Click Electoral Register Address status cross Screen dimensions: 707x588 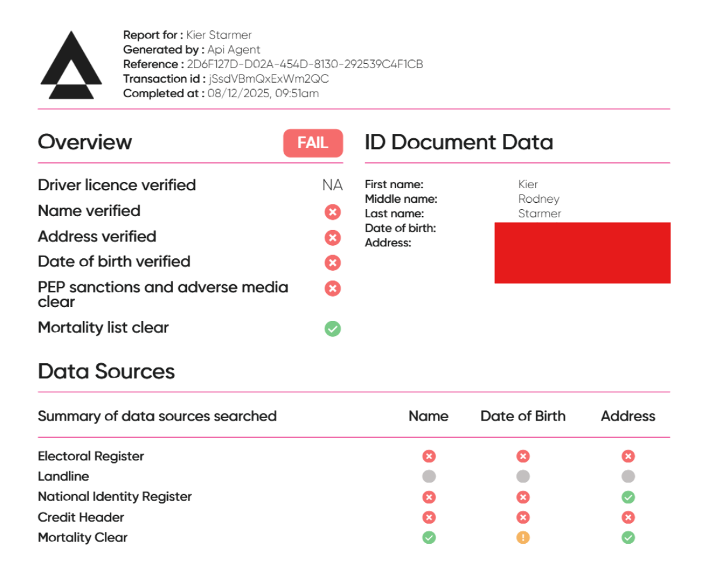pos(628,457)
